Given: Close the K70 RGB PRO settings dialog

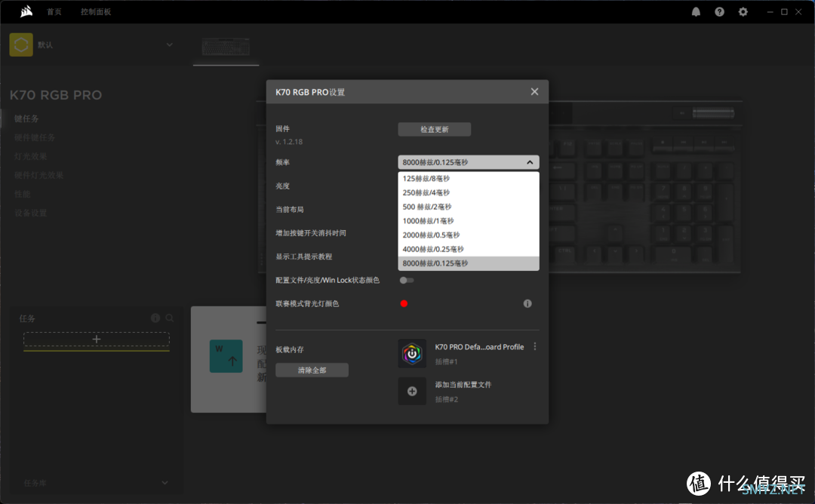Looking at the screenshot, I should pyautogui.click(x=534, y=91).
